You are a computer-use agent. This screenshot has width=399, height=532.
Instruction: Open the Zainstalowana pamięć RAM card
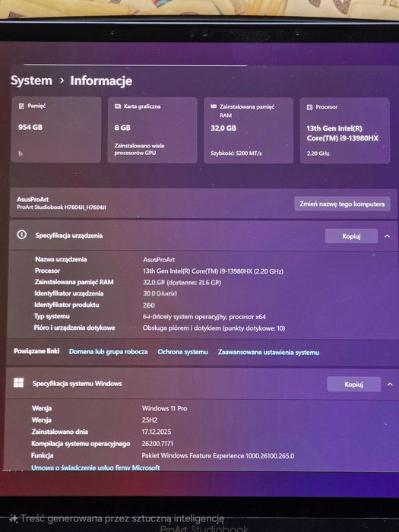[x=249, y=130]
